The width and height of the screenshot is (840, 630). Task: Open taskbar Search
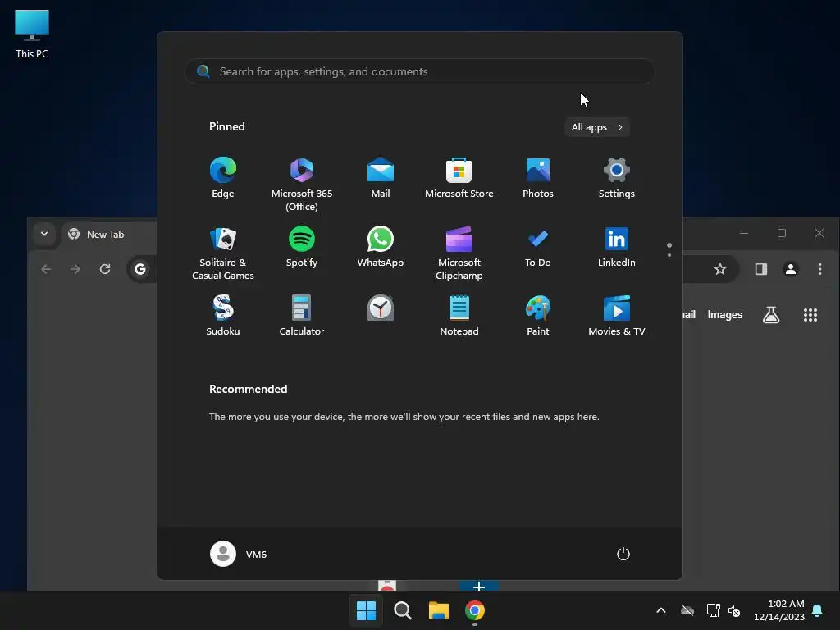coord(402,610)
